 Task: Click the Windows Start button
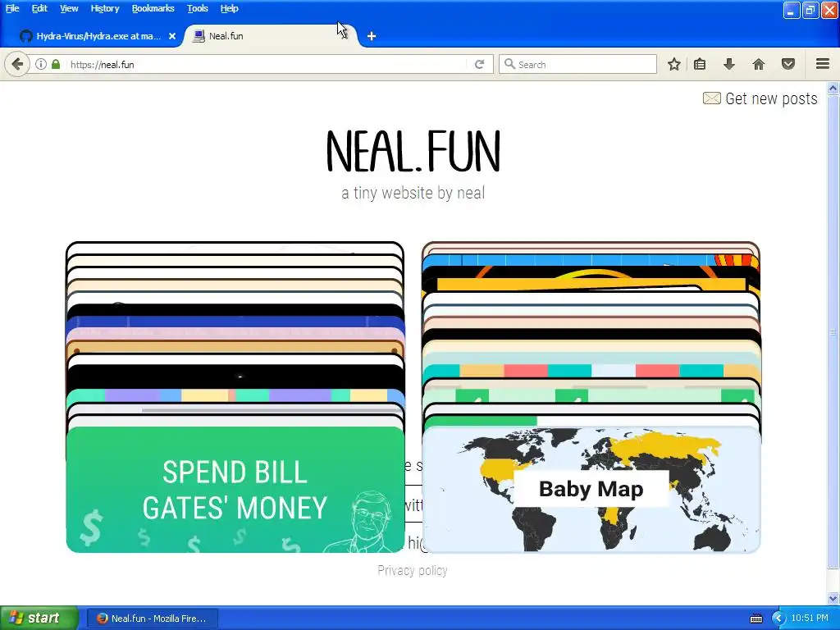point(39,619)
